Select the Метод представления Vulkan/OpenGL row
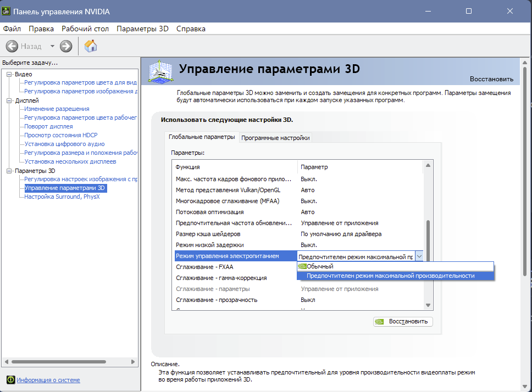The height and width of the screenshot is (392, 532). tap(299, 190)
